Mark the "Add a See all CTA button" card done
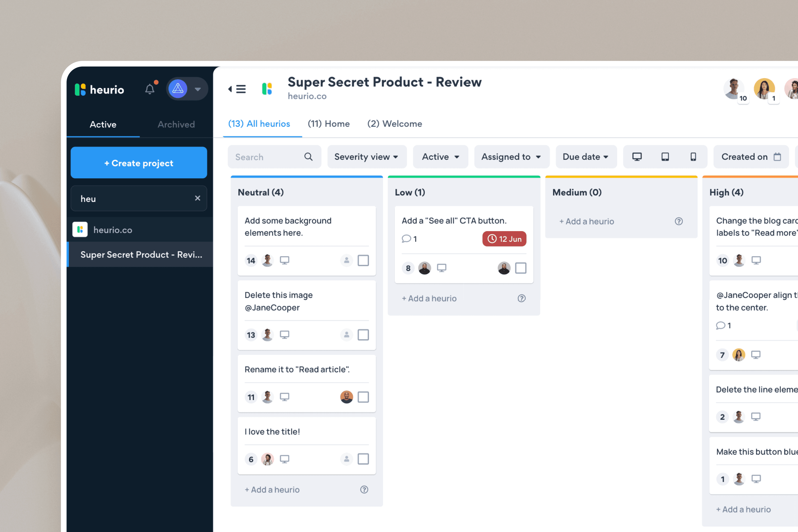 tap(520, 268)
